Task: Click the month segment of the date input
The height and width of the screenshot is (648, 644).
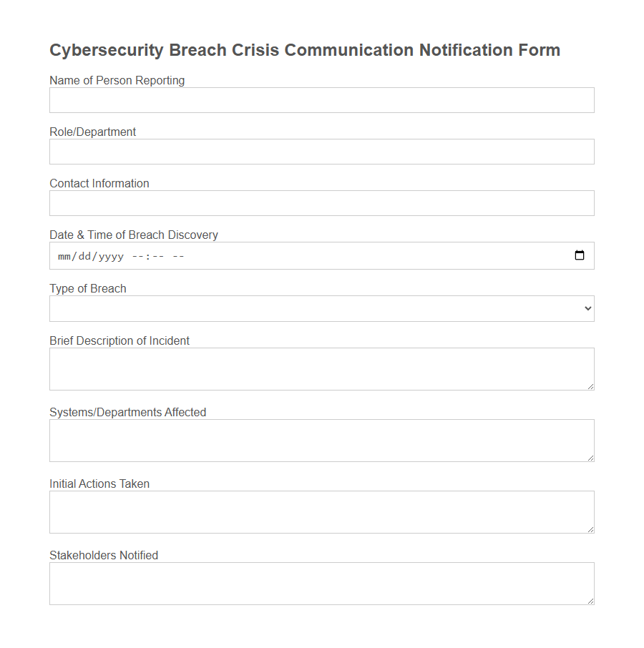Action: 62,255
